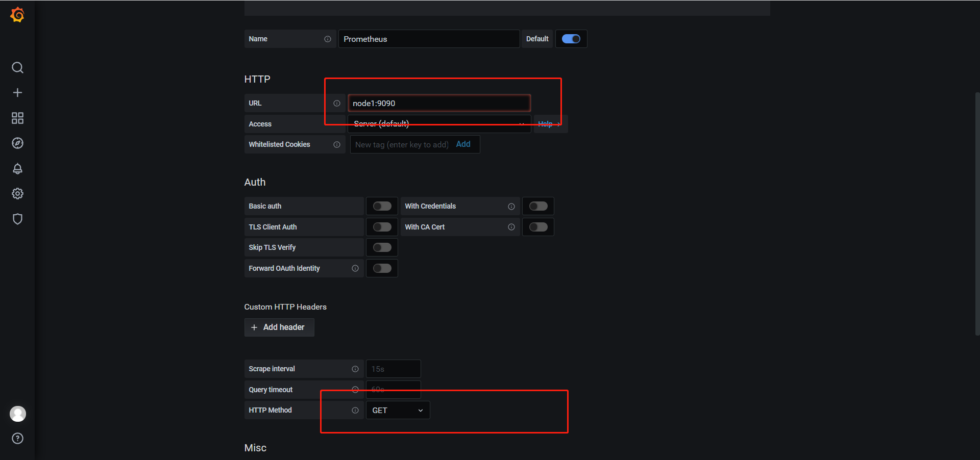Viewport: 980px width, 460px height.
Task: Click the info icon beside Whitelisted Cookies
Action: tap(337, 144)
